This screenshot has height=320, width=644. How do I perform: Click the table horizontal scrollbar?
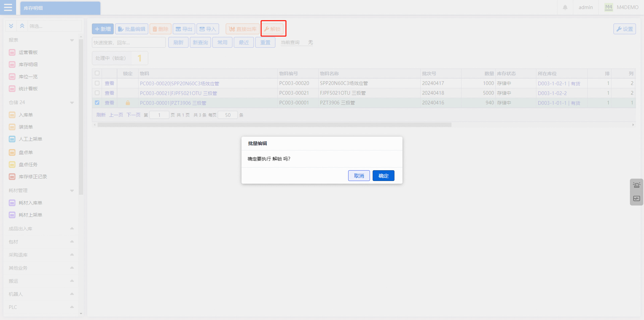pyautogui.click(x=274, y=125)
